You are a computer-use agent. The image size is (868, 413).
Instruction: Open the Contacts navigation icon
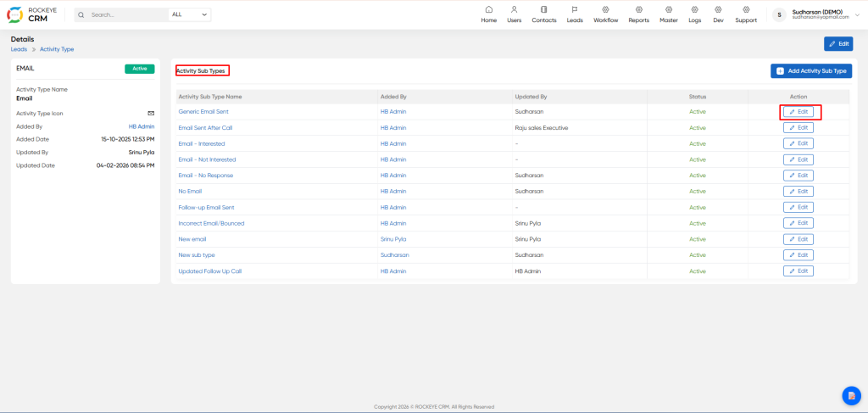[x=543, y=10]
